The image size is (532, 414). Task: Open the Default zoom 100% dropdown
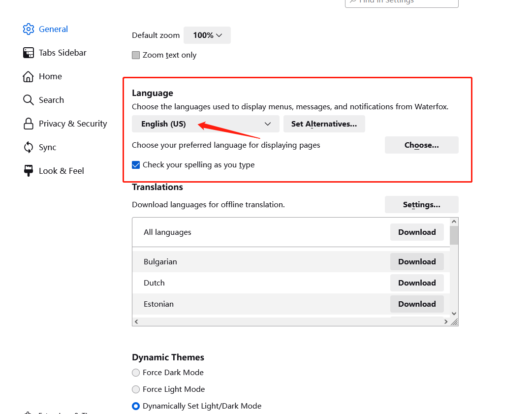click(x=207, y=35)
